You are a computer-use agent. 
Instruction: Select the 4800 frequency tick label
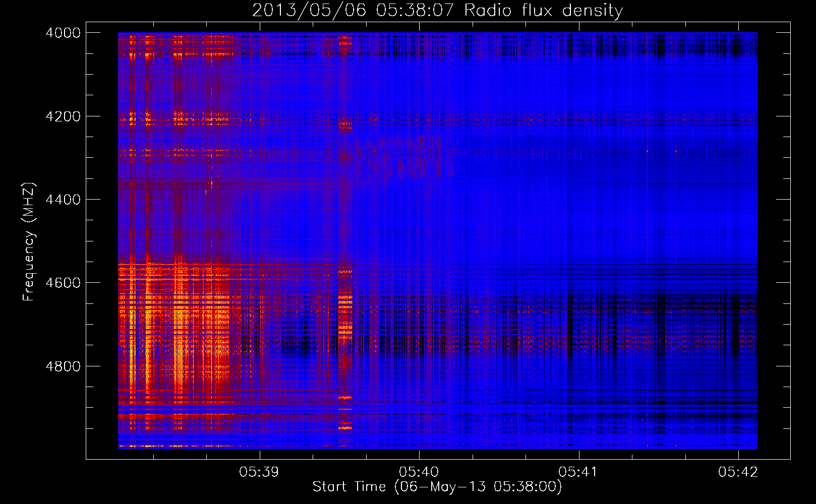[63, 366]
